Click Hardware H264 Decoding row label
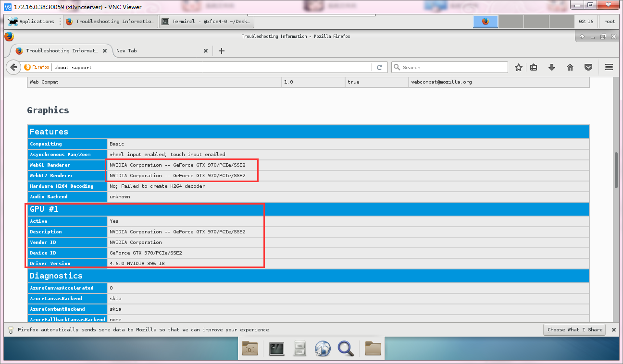This screenshot has height=364, width=623. tap(67, 186)
